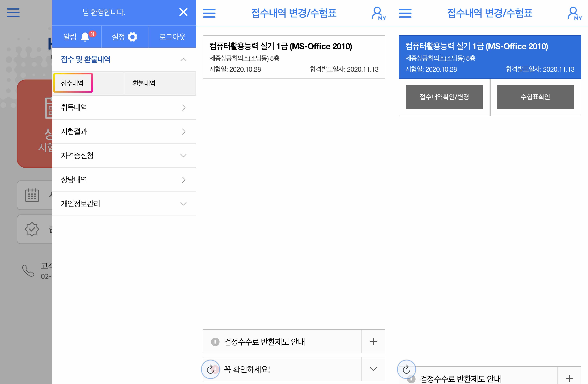
Task: Tap MY profile icon in right panel
Action: coord(574,14)
